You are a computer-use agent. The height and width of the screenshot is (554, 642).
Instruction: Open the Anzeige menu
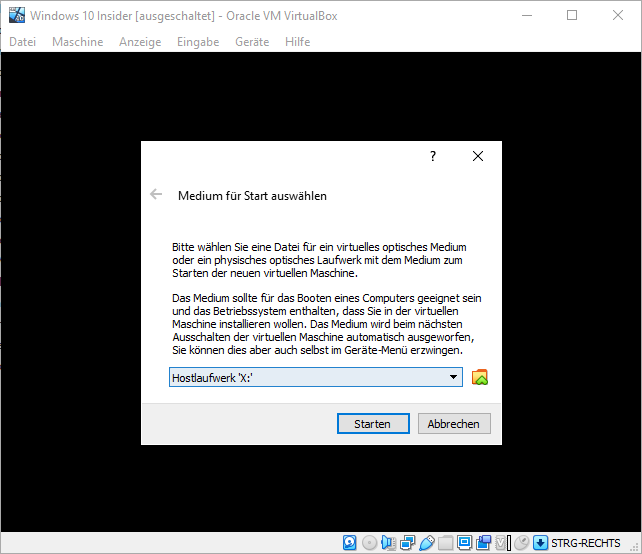pos(140,42)
